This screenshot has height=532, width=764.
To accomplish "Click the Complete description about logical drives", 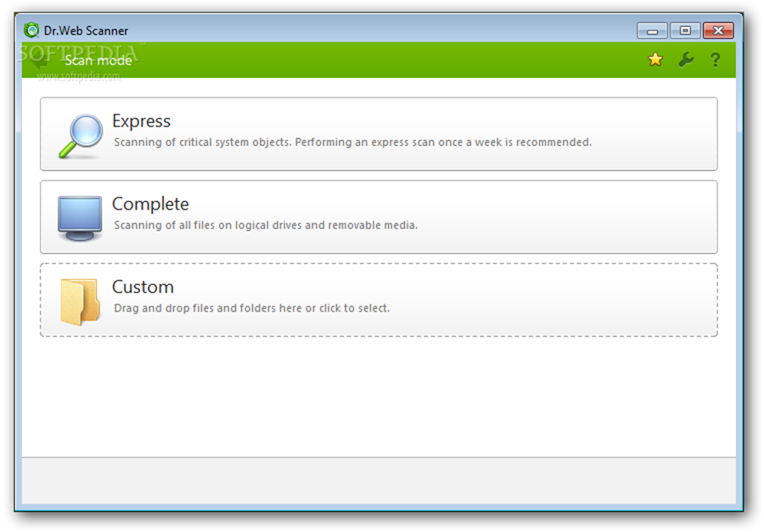I will [266, 226].
